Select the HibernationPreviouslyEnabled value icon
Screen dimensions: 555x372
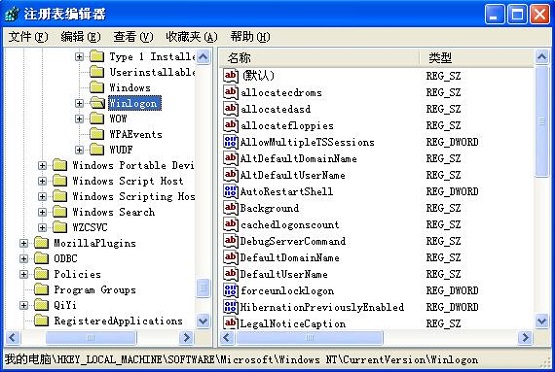(x=230, y=307)
